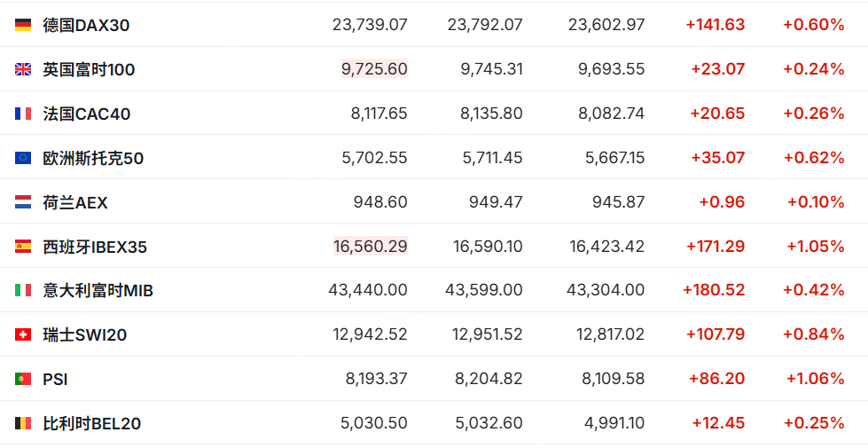Click the Italy flag icon
The height and width of the screenshot is (448, 868).
pyautogui.click(x=23, y=290)
